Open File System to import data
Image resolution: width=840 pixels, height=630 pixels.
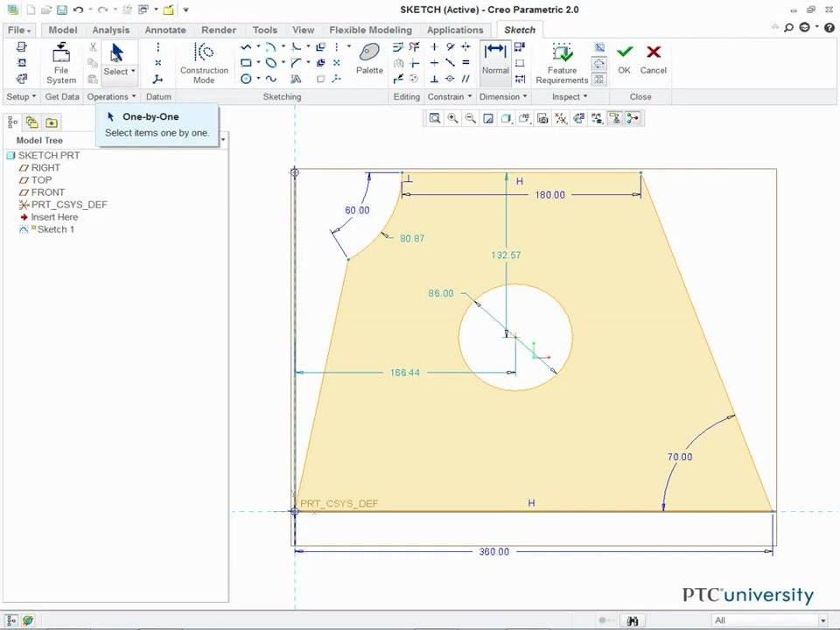(60, 63)
